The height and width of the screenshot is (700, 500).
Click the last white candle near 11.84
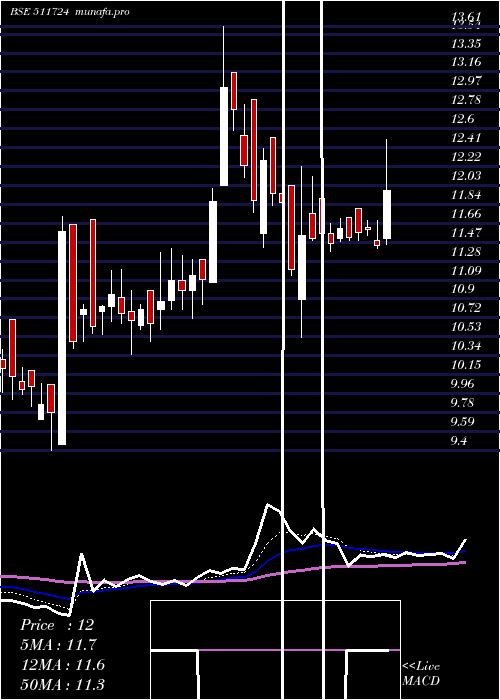click(x=387, y=214)
